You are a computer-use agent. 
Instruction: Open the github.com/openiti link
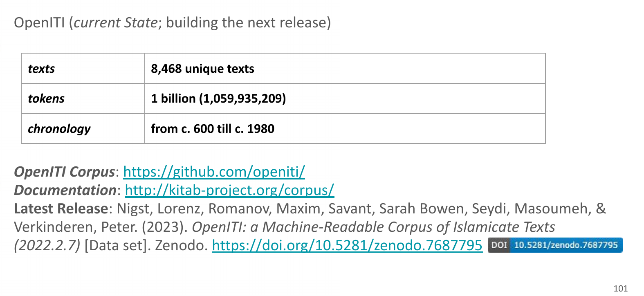coord(214,172)
